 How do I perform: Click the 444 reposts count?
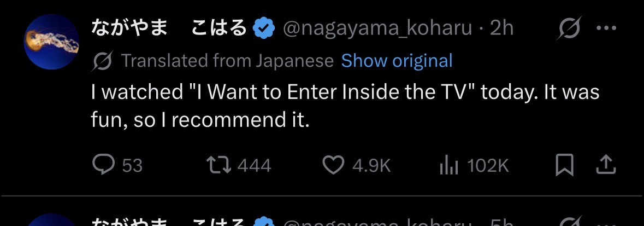click(x=254, y=166)
